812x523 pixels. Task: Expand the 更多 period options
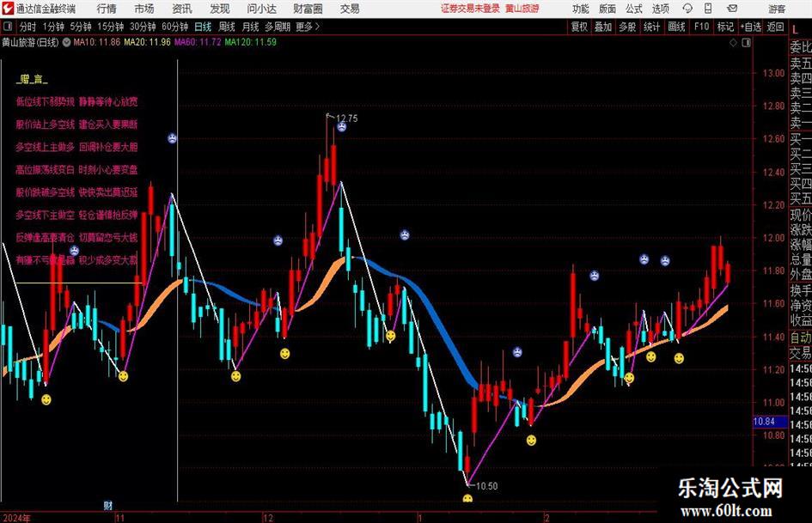308,27
